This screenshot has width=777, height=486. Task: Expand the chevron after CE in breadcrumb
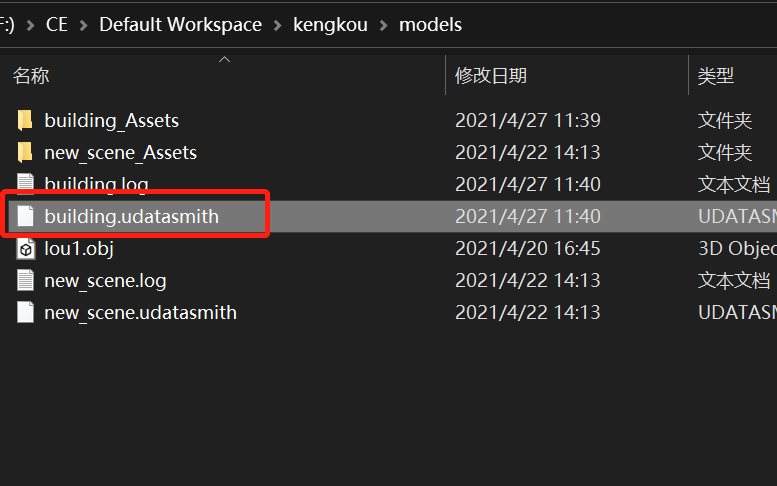[x=84, y=25]
